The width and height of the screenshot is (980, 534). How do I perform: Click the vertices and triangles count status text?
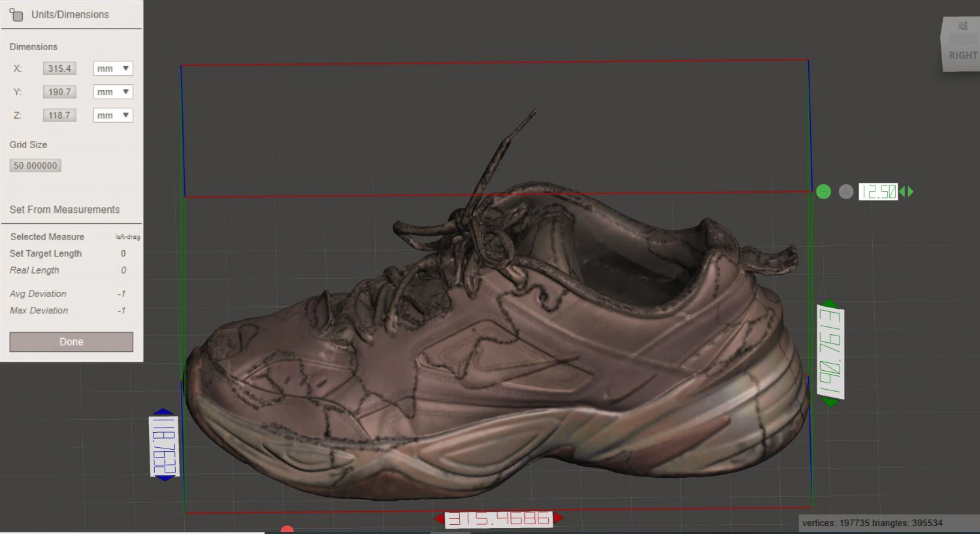[x=872, y=523]
